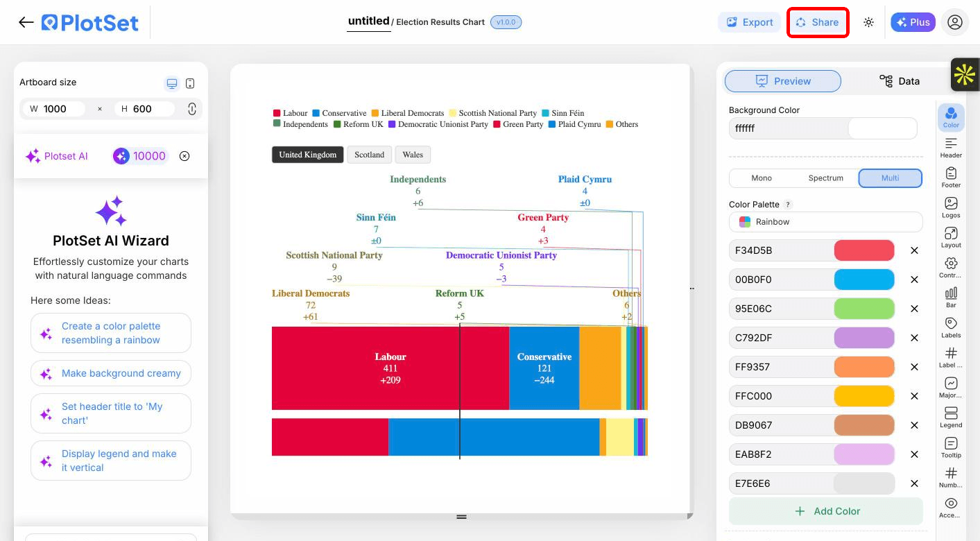Close the Plotset AI panel

pyautogui.click(x=184, y=156)
